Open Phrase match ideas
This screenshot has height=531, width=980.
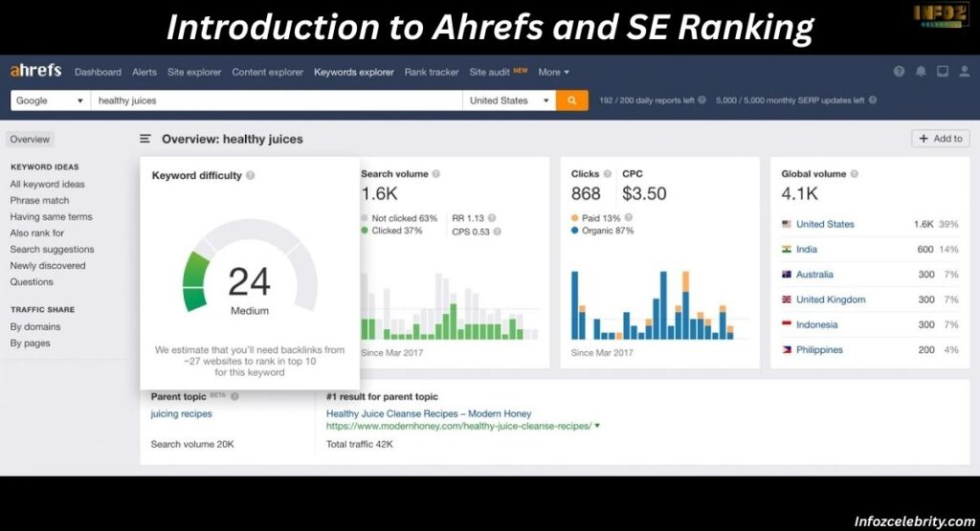point(39,201)
